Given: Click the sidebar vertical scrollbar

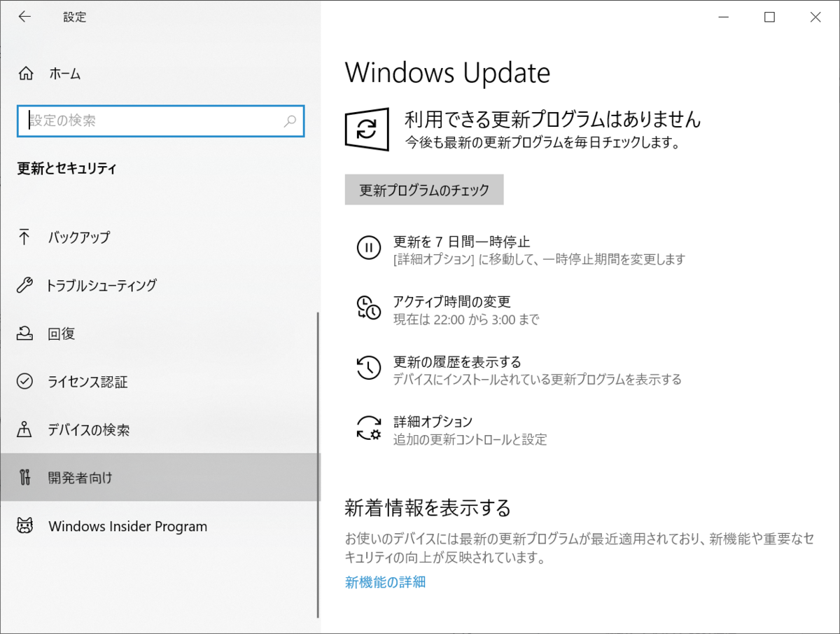Looking at the screenshot, I should click(318, 465).
